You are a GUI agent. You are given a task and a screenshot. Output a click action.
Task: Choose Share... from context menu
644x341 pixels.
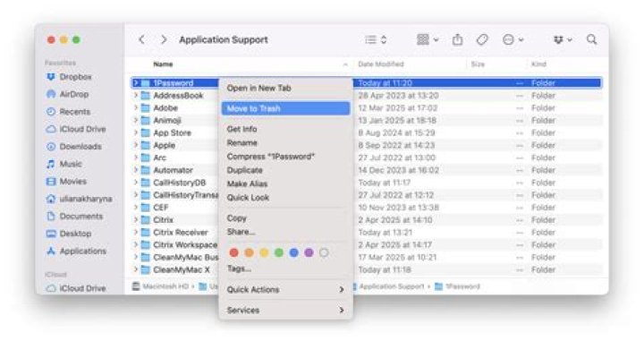tap(285, 232)
